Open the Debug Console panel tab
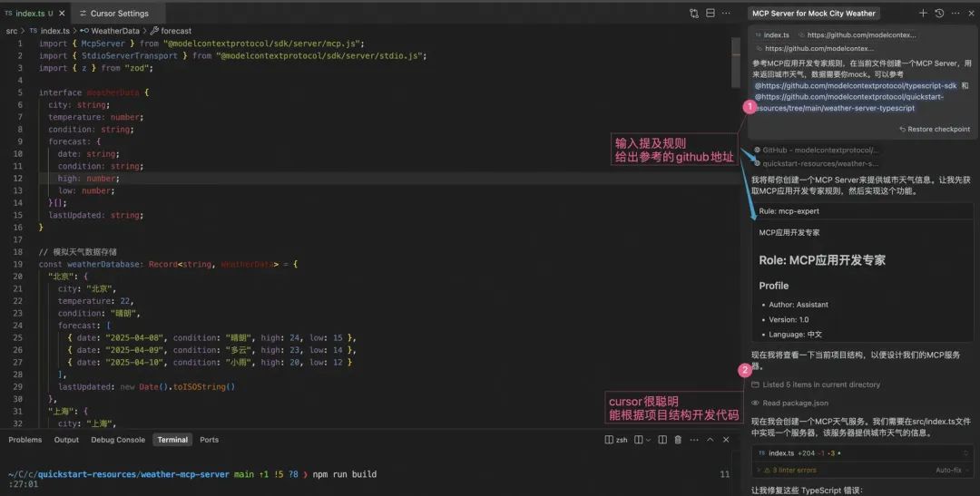This screenshot has height=496, width=980. tap(118, 440)
